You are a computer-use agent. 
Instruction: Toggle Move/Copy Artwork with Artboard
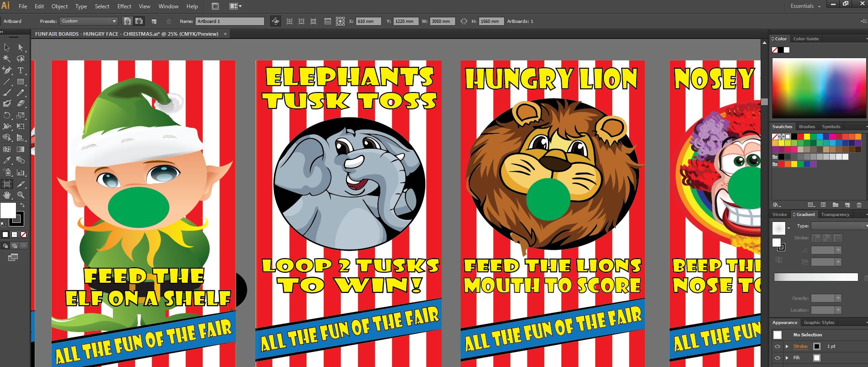[x=276, y=21]
